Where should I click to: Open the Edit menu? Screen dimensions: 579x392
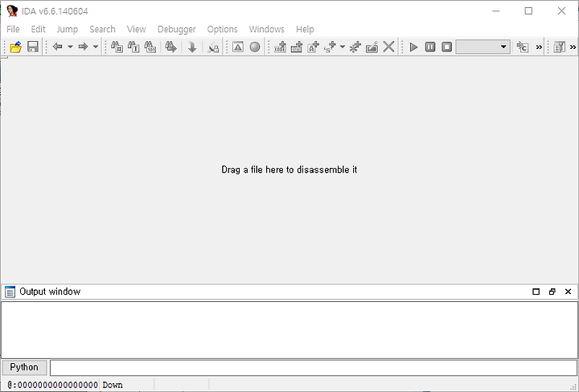[38, 29]
